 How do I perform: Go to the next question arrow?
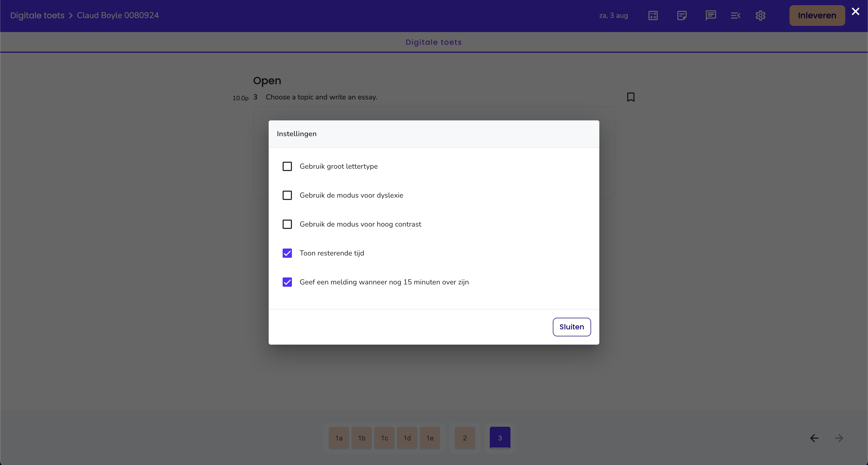click(x=839, y=438)
